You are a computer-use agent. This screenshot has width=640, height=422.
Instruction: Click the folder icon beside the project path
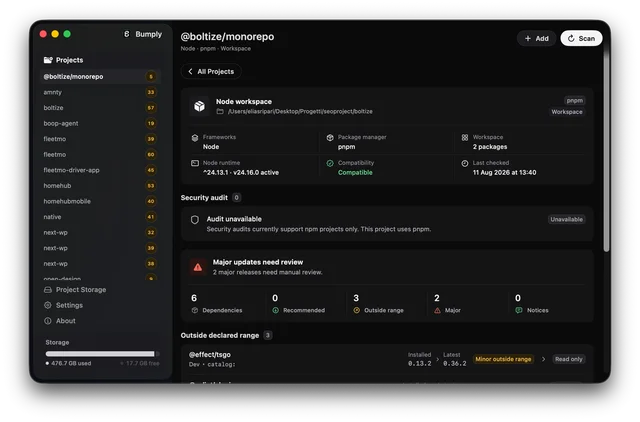(220, 111)
